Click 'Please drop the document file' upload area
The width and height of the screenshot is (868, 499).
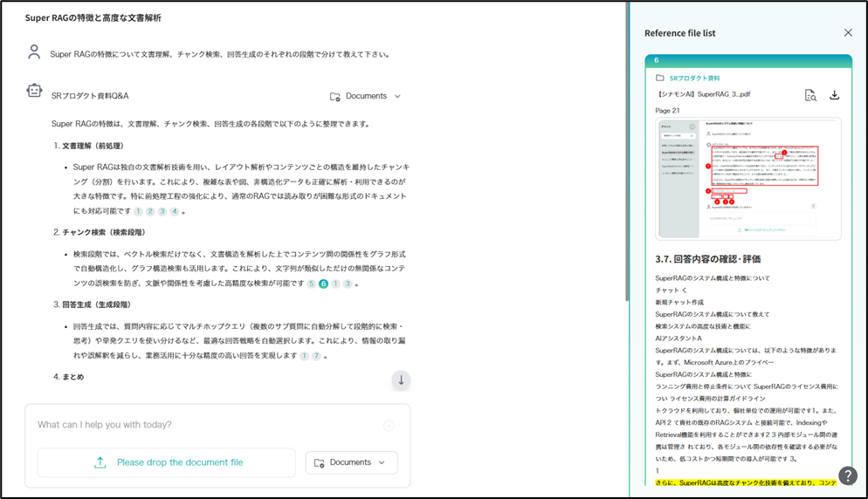[167, 462]
